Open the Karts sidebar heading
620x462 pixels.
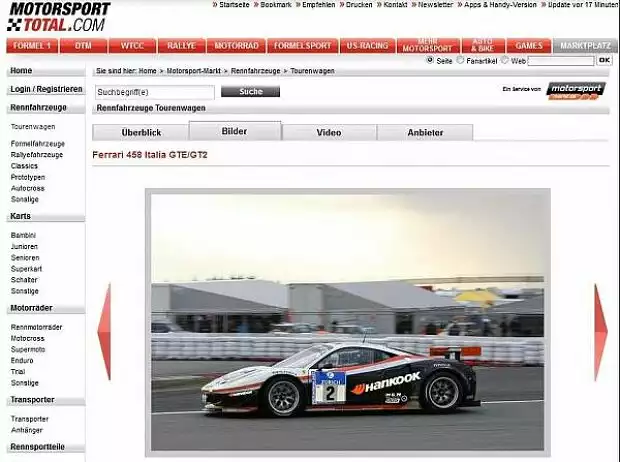(x=20, y=216)
